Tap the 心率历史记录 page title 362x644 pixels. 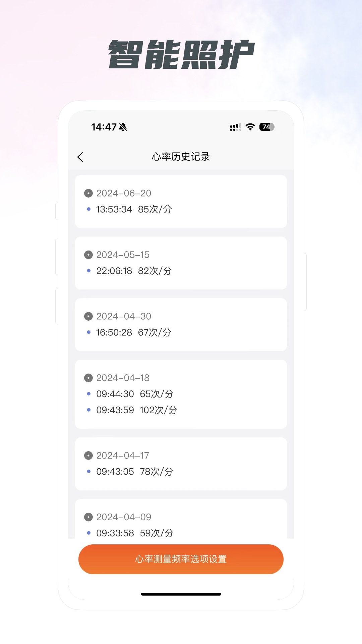click(x=181, y=157)
